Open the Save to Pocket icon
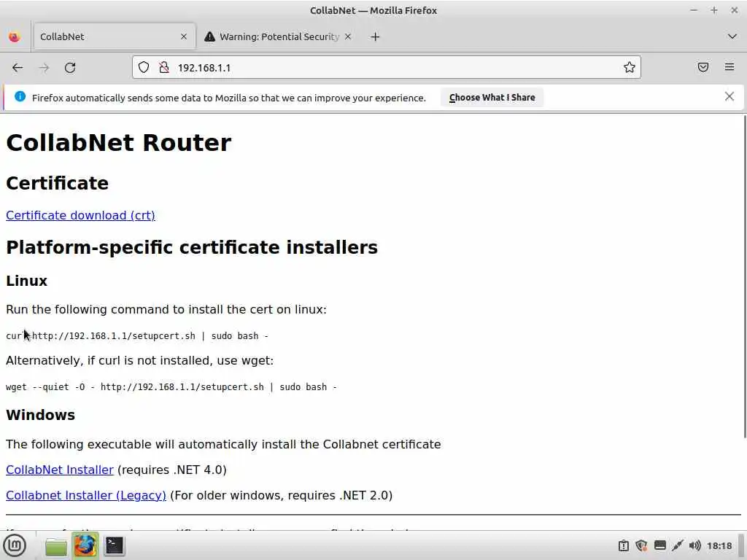747x560 pixels. (x=703, y=67)
